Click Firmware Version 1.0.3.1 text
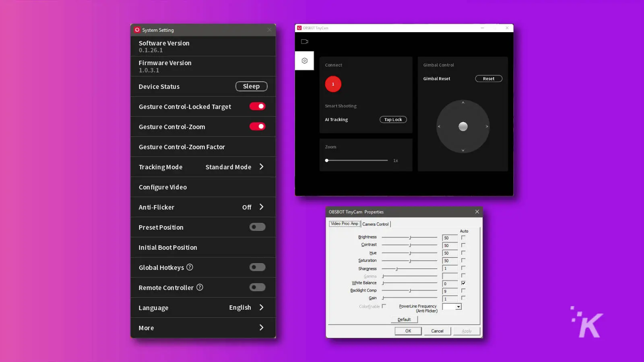This screenshot has width=644, height=362. [x=165, y=66]
